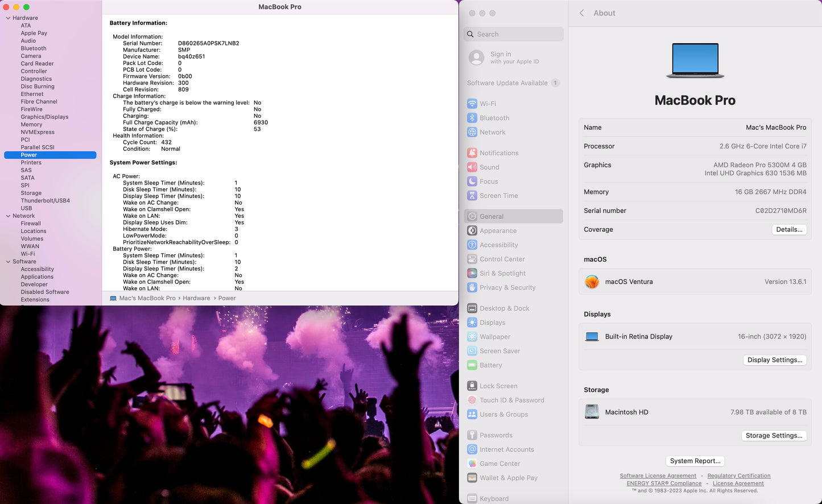Select Thunderbolt/USB4 in the sidebar
This screenshot has height=504, width=822.
pos(45,201)
